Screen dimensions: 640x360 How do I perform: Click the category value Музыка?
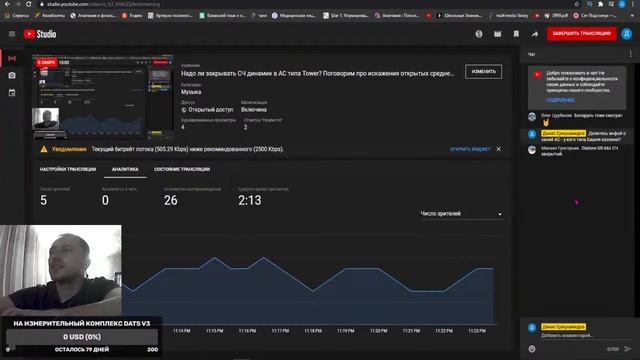191,92
